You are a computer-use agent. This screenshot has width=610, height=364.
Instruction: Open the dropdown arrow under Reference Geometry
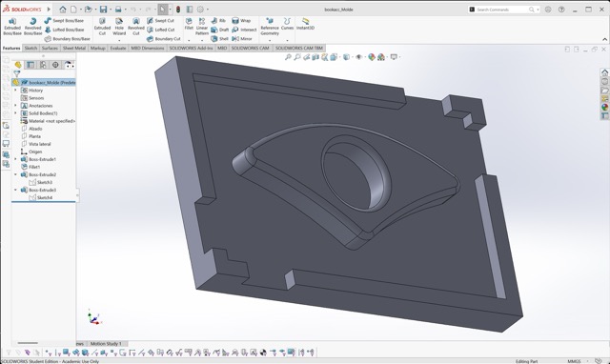tap(270, 40)
